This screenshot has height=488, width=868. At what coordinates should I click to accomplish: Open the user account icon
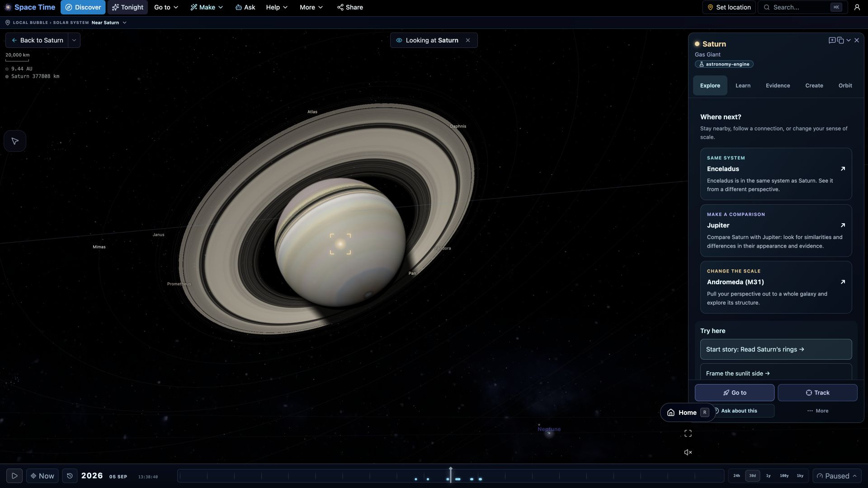(857, 7)
